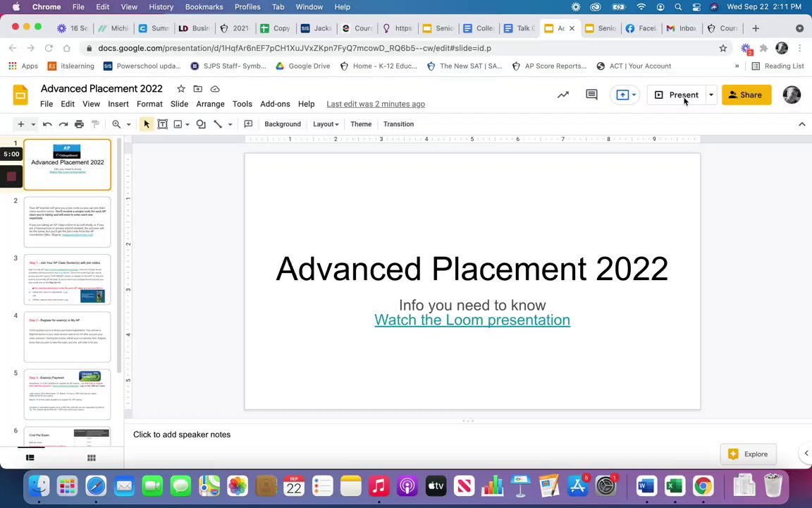Open comment history speech bubble icon
812x508 pixels.
point(591,95)
